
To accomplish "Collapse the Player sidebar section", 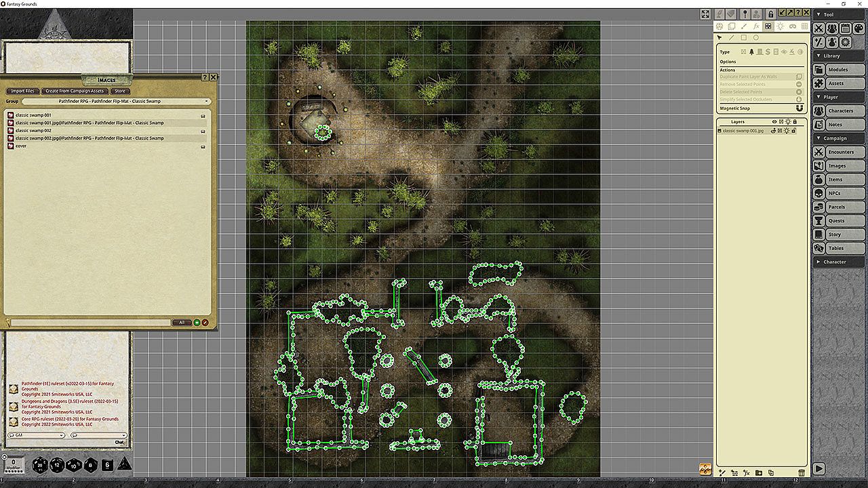I will [x=840, y=97].
